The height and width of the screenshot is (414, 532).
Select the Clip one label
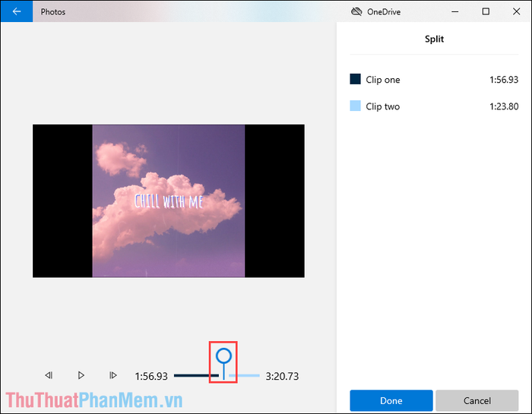click(x=383, y=80)
